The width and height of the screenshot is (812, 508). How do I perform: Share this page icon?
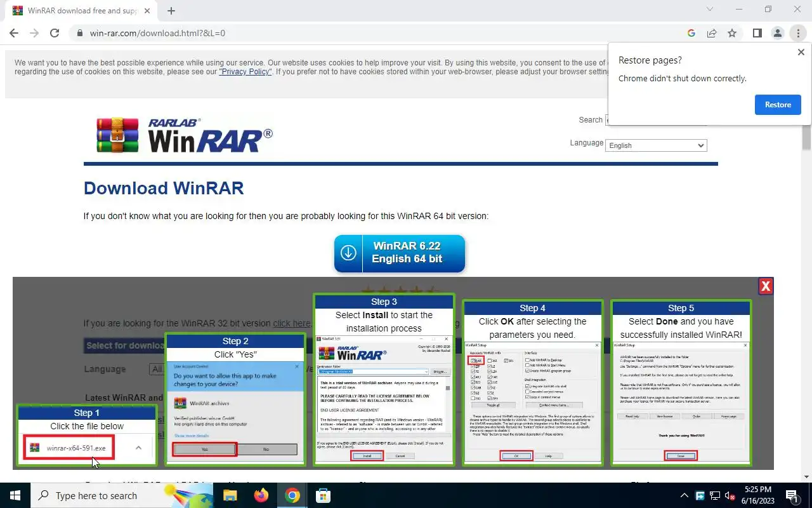point(712,33)
